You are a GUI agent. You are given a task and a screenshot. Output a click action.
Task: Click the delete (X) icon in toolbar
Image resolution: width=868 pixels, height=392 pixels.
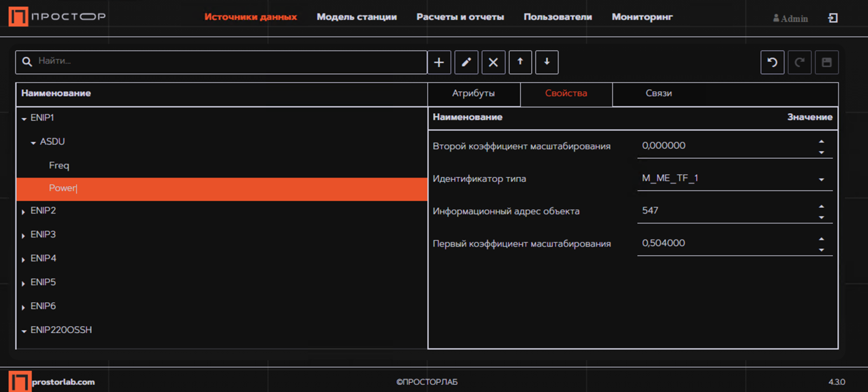tap(493, 63)
